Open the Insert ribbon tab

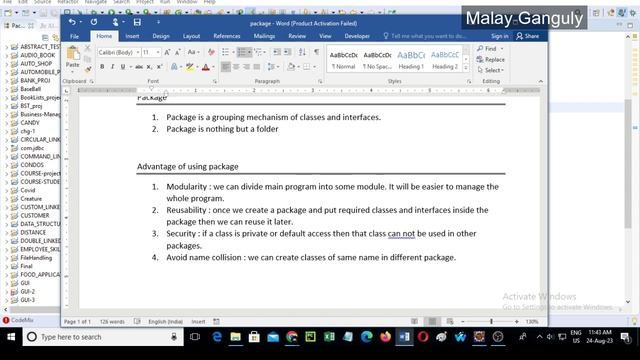pos(132,36)
